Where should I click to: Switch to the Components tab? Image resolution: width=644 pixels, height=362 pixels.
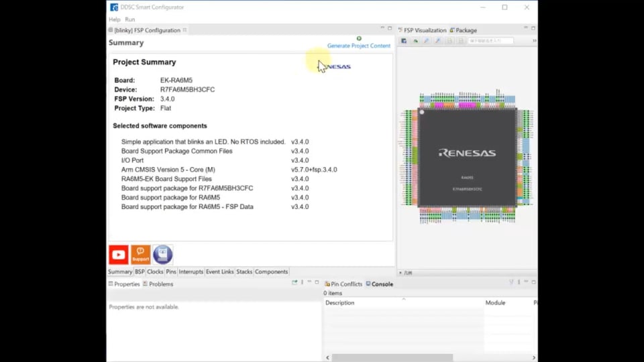click(271, 271)
